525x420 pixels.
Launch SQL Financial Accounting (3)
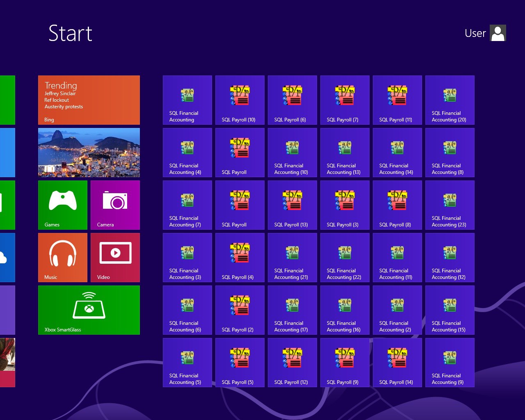[187, 258]
